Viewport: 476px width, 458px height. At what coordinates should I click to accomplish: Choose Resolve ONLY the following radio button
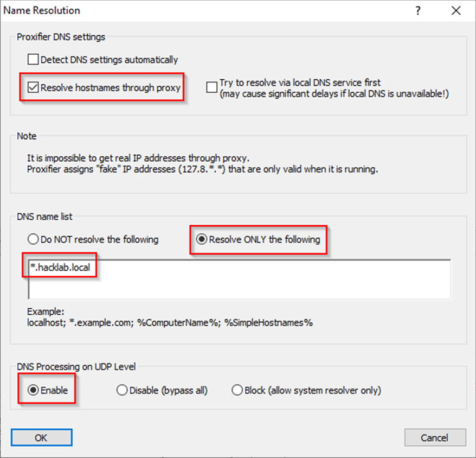(201, 239)
